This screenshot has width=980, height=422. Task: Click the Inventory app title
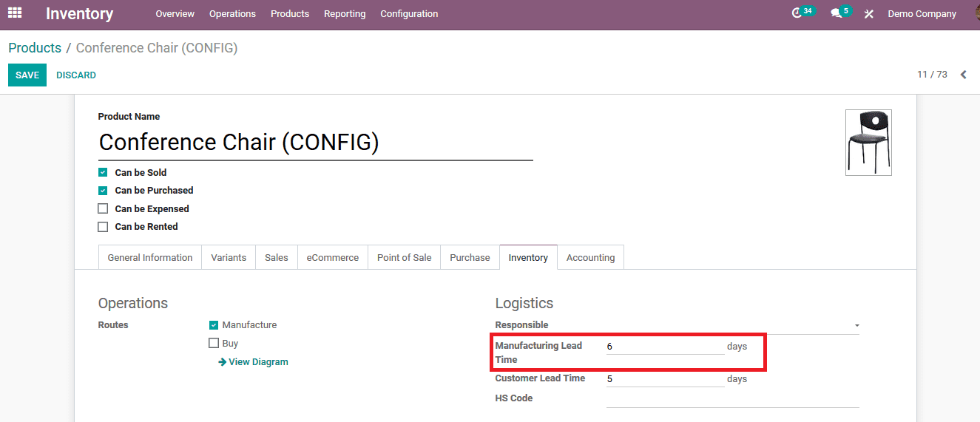click(x=79, y=14)
